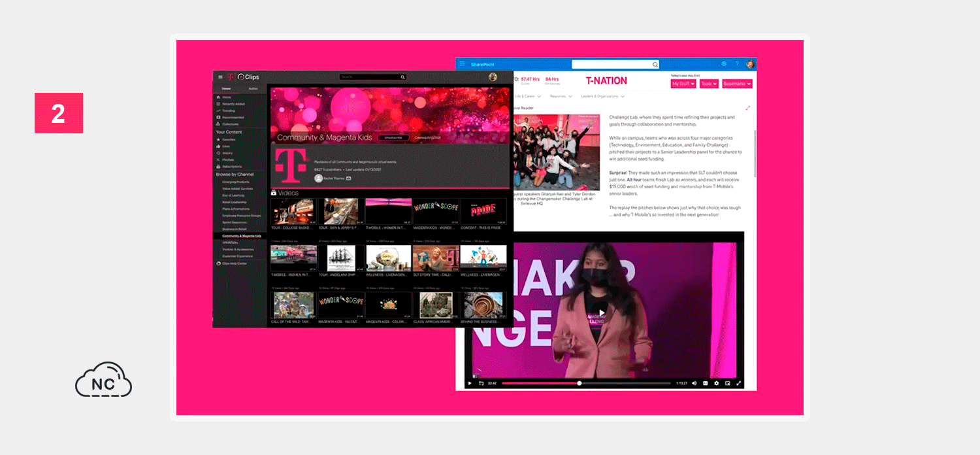
Task: Open Tour - Andelana Ship video thumbnail
Action: (x=341, y=258)
